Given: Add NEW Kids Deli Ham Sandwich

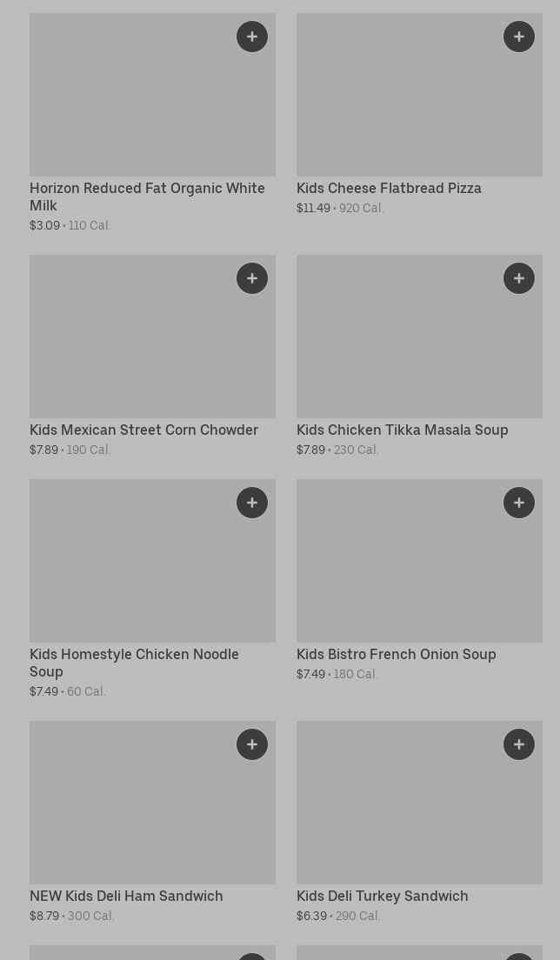Looking at the screenshot, I should (252, 744).
